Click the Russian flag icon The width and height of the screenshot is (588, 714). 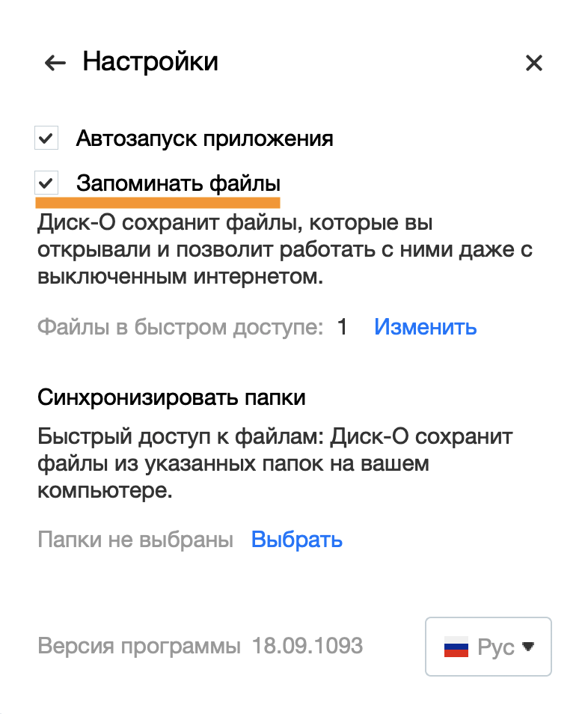point(456,647)
